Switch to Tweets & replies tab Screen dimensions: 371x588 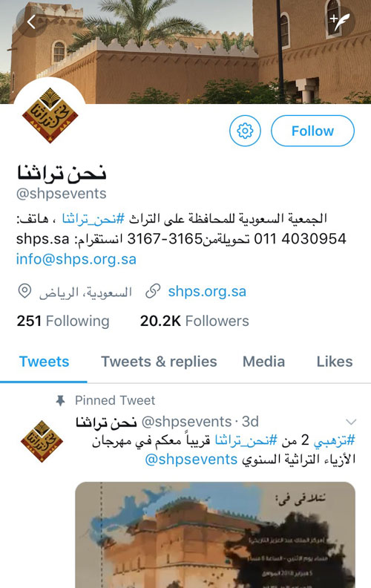(159, 362)
